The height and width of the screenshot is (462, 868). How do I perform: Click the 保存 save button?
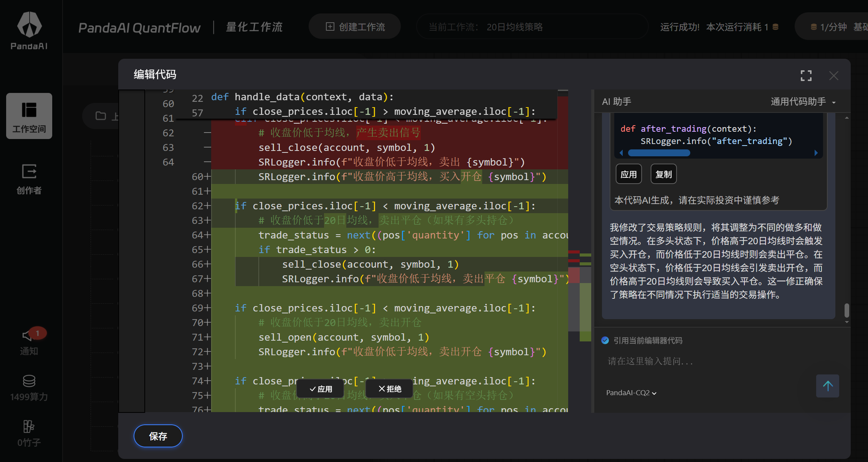(x=158, y=436)
